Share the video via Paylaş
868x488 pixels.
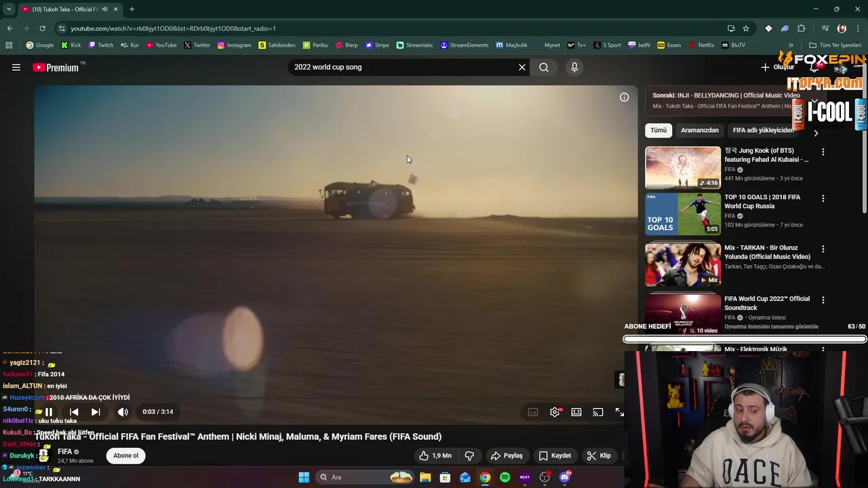(507, 455)
